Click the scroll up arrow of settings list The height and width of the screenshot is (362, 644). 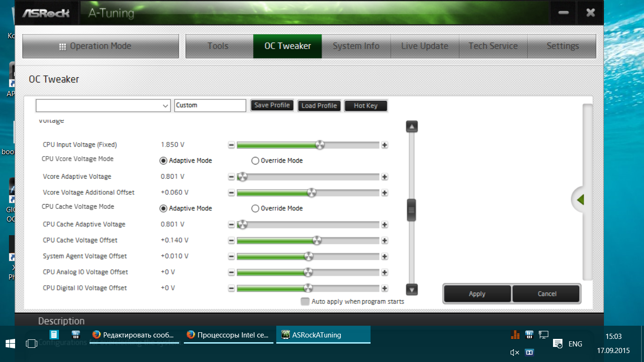412,126
